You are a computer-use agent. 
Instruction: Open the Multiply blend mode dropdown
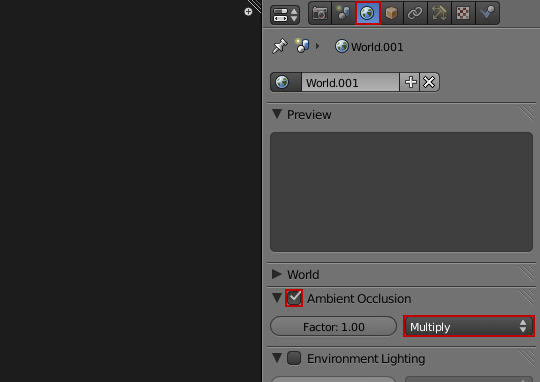click(x=469, y=326)
